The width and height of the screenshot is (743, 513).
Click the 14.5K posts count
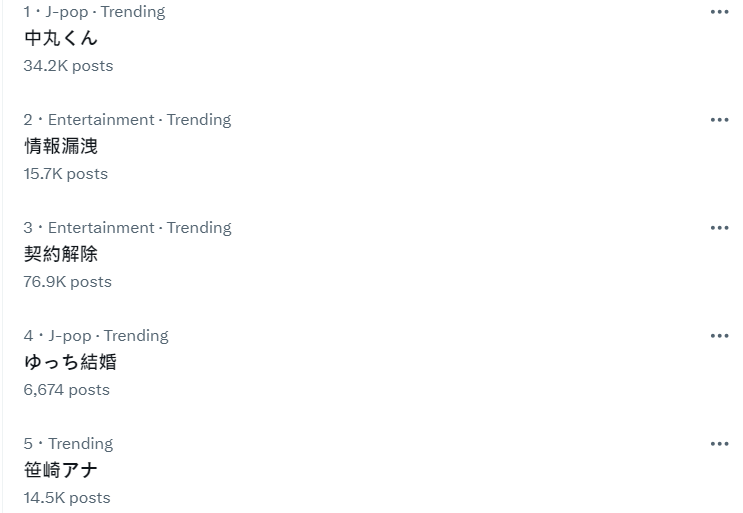coord(67,498)
